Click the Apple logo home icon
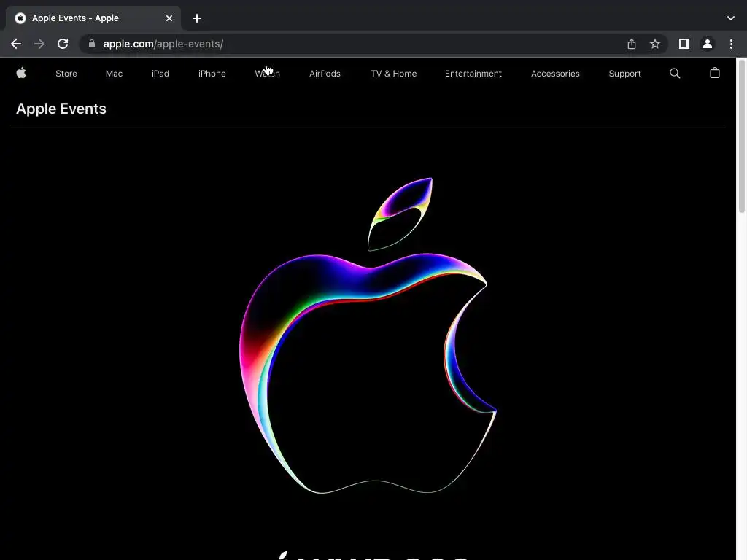 [21, 73]
